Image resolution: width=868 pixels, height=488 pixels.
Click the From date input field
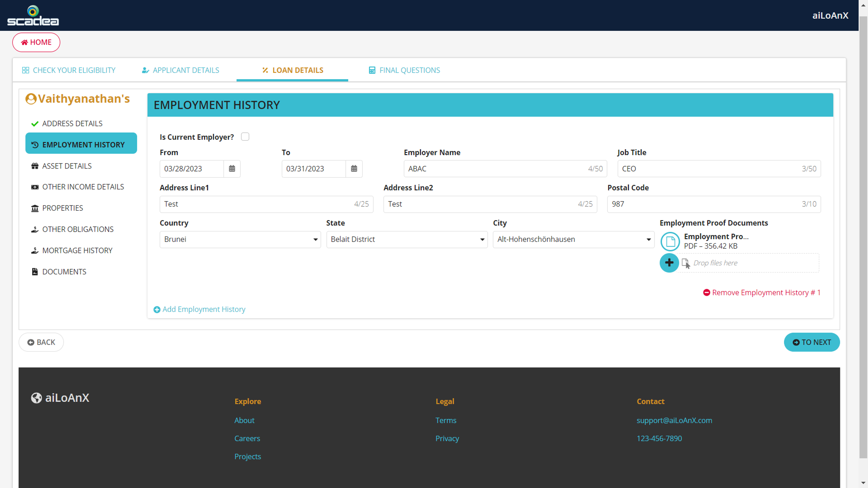click(192, 169)
